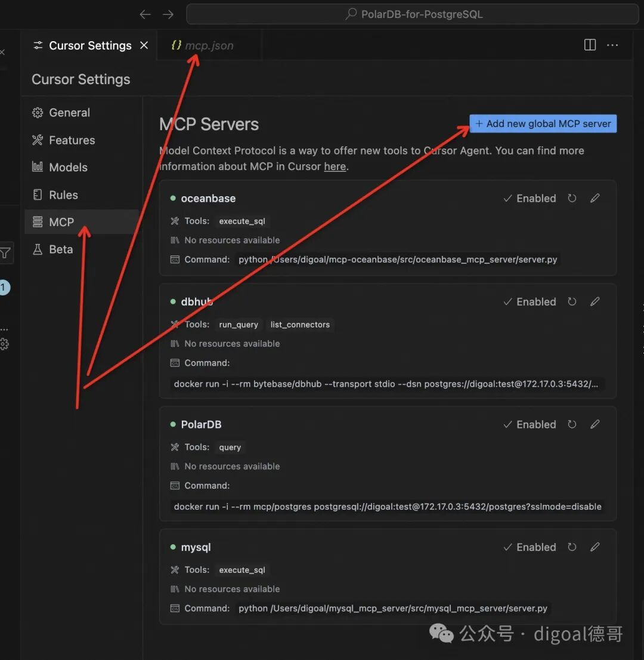Edit the PolarDB MCP server
This screenshot has height=660, width=644.
click(595, 424)
